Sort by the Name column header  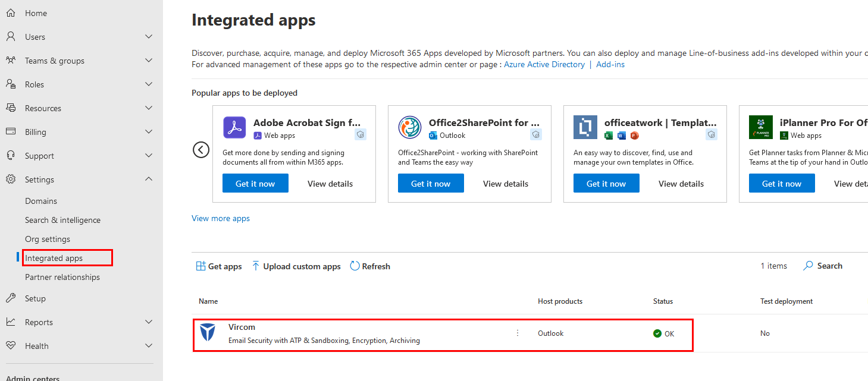[208, 301]
